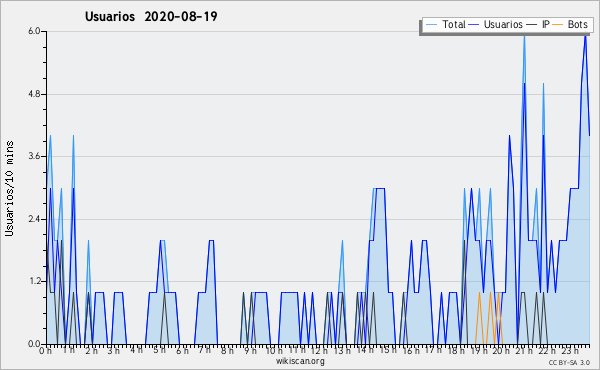600x370 pixels.
Task: Click the 15 h x-axis label
Action: [x=388, y=350]
